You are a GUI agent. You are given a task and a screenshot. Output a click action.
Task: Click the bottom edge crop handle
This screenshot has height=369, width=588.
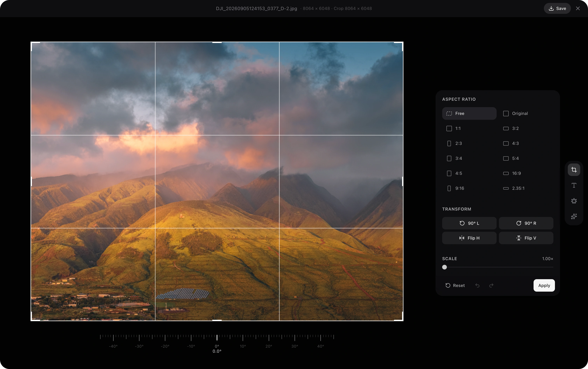pyautogui.click(x=217, y=320)
